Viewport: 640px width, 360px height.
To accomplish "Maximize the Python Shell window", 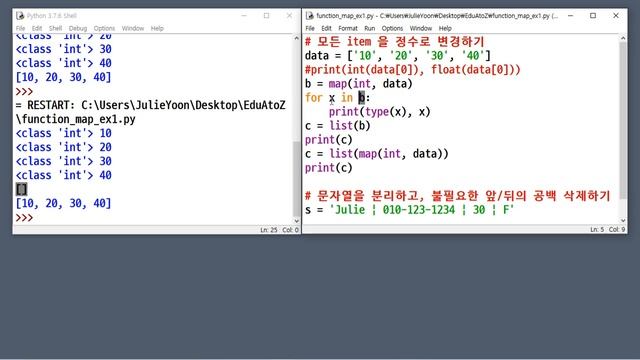I will 267,16.
